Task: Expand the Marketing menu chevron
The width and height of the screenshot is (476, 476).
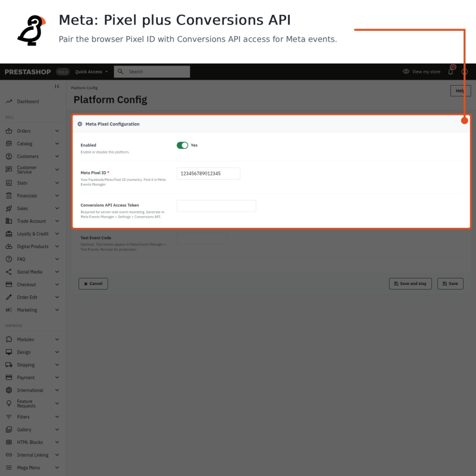Action: 57,310
